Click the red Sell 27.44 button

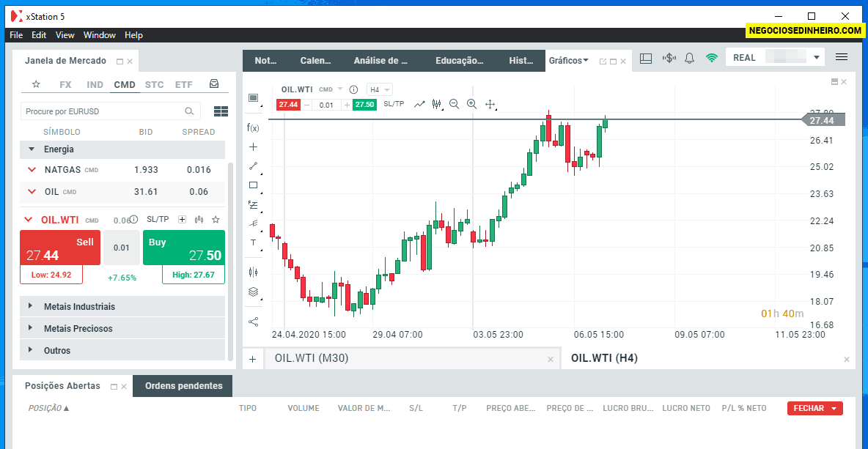(x=60, y=248)
